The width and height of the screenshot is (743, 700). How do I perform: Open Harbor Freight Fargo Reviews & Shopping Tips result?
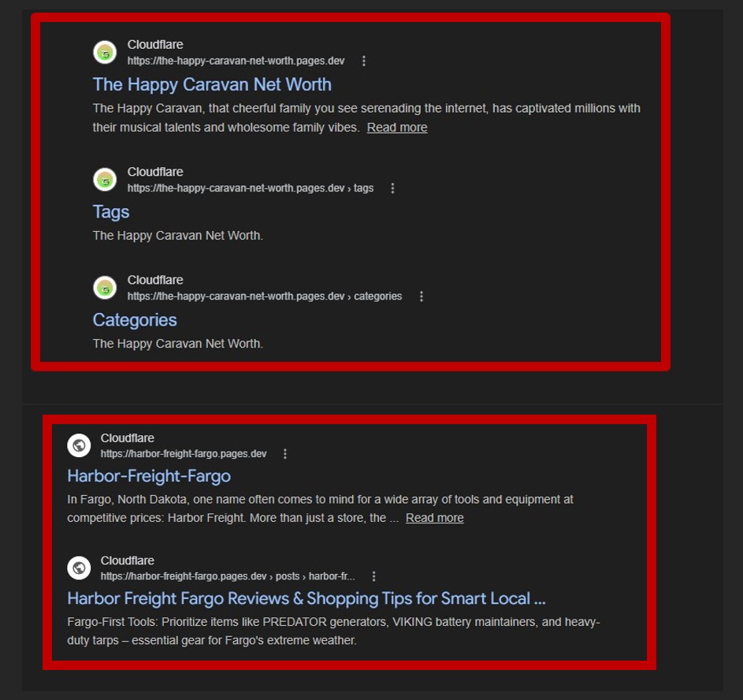306,598
